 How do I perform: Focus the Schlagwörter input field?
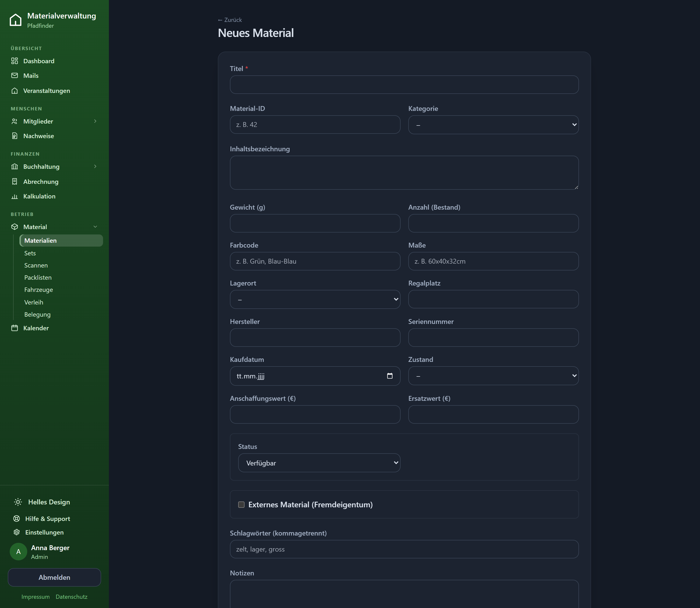click(x=404, y=549)
